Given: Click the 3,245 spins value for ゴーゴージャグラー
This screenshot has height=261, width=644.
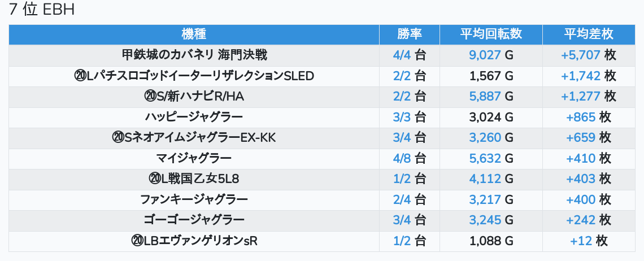Looking at the screenshot, I should 485,220.
